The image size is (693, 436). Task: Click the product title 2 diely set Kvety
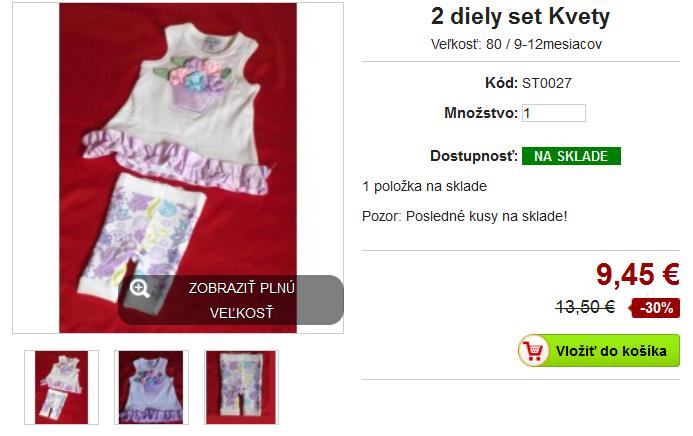click(x=520, y=17)
